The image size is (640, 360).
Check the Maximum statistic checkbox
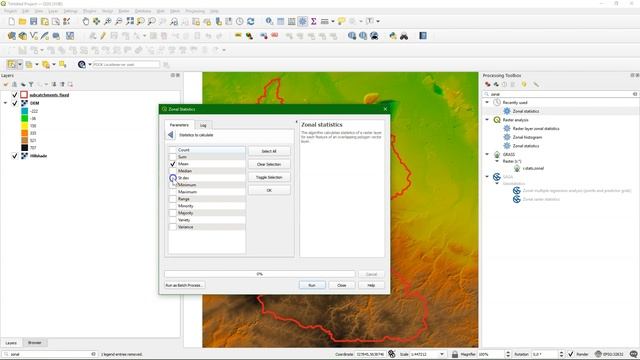pos(173,192)
